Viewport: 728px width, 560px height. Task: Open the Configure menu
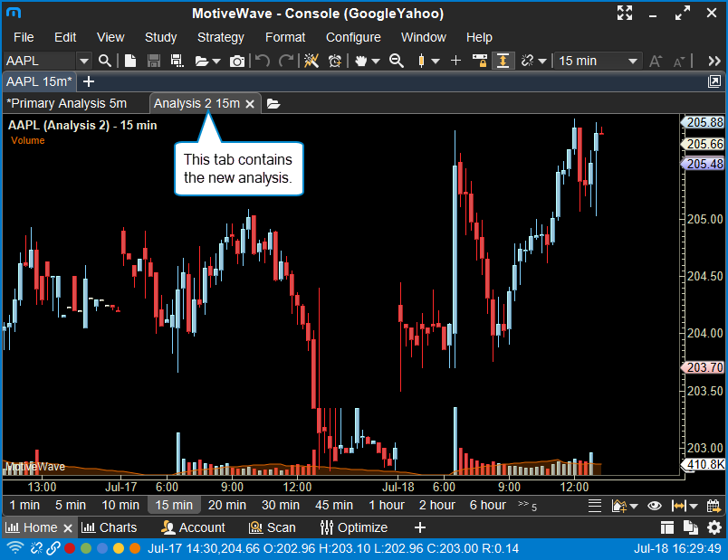click(353, 37)
